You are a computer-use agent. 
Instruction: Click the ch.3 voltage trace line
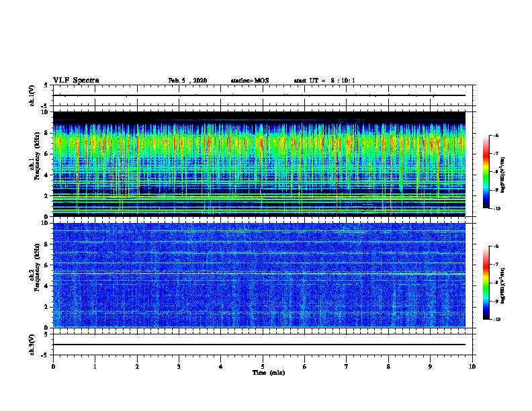tap(259, 345)
